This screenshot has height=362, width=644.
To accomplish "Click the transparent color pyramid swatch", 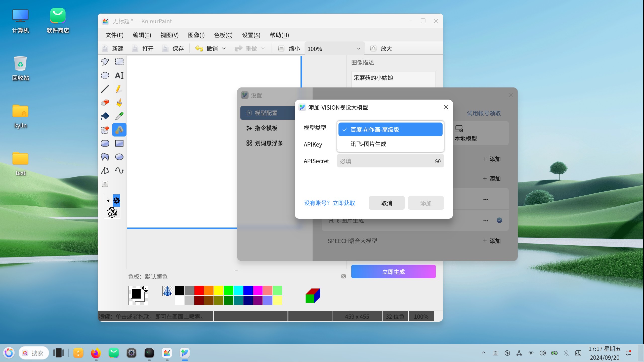I will click(x=167, y=291).
